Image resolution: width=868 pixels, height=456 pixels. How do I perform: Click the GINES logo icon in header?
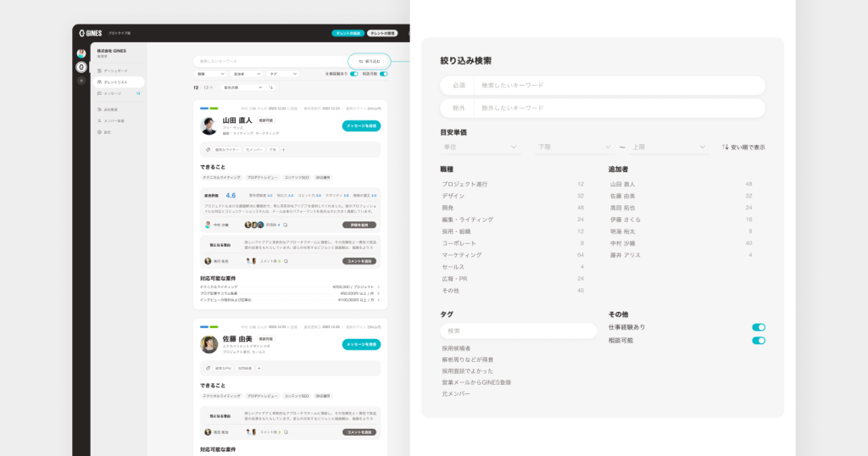pyautogui.click(x=82, y=33)
